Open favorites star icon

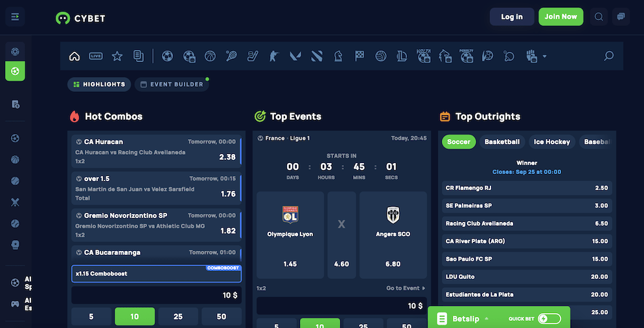pos(117,56)
